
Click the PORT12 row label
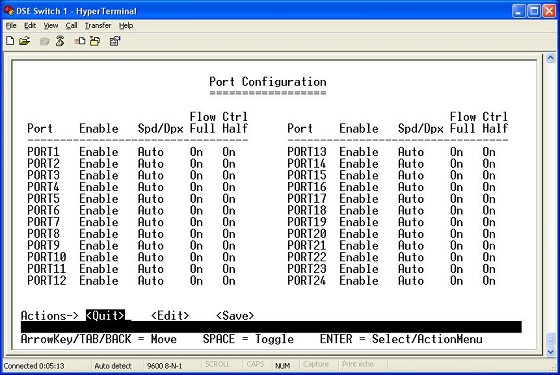(47, 280)
